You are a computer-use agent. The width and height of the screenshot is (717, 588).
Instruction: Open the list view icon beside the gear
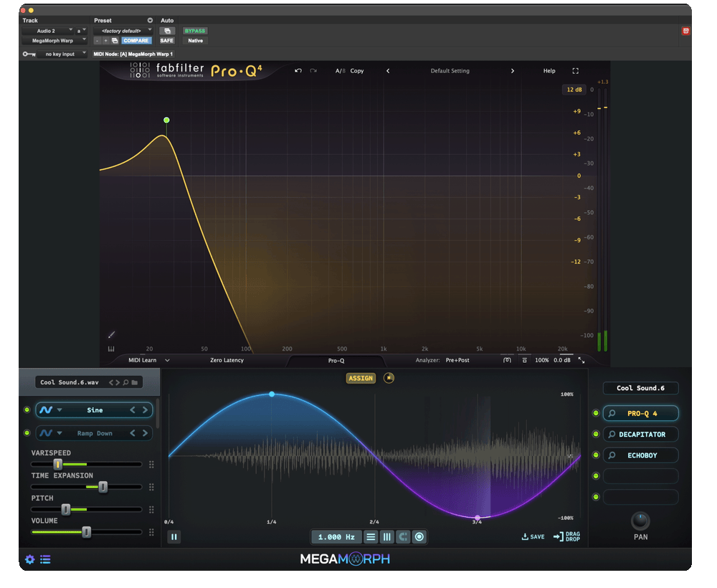[45, 559]
